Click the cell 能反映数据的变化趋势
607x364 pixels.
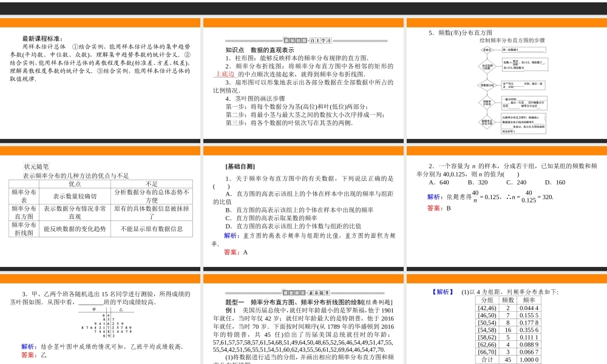pyautogui.click(x=75, y=229)
